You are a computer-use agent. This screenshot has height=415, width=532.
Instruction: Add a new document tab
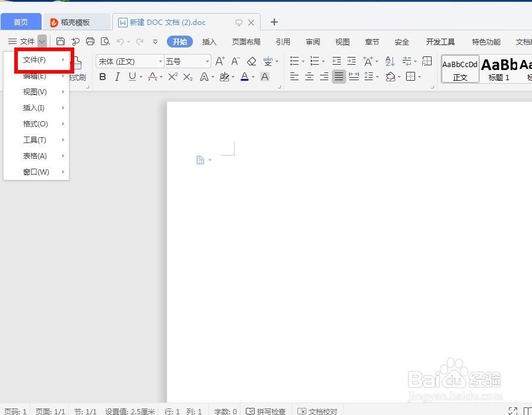click(274, 22)
